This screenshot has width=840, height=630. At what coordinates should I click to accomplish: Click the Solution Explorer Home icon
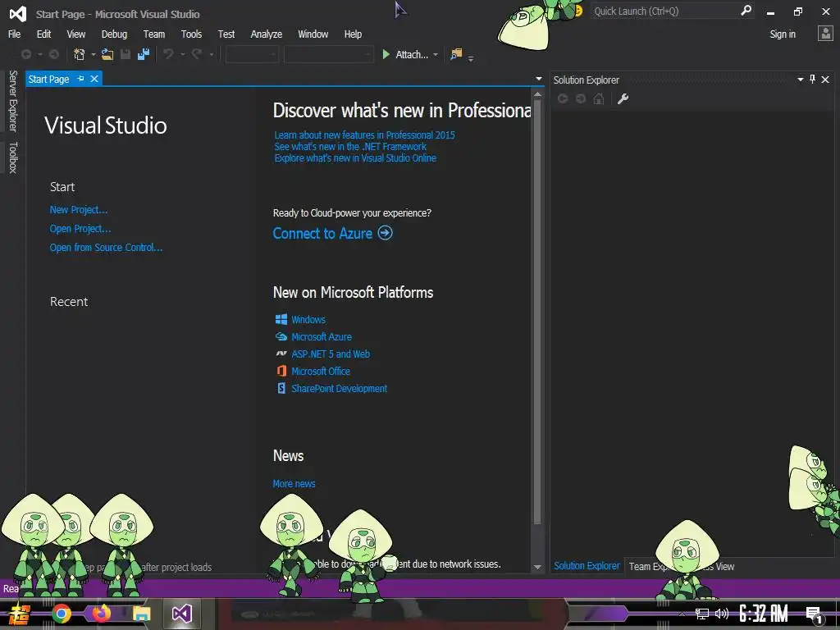coord(599,98)
